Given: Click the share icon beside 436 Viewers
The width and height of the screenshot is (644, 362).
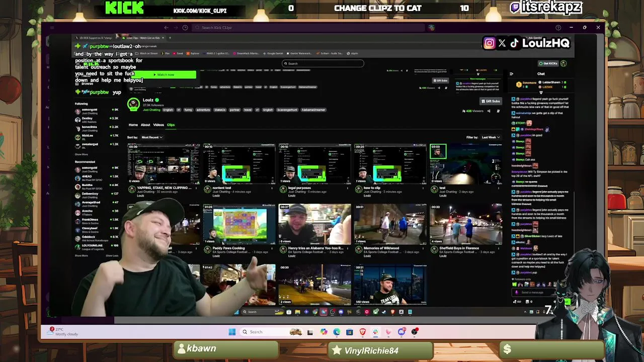Looking at the screenshot, I should pos(489,111).
